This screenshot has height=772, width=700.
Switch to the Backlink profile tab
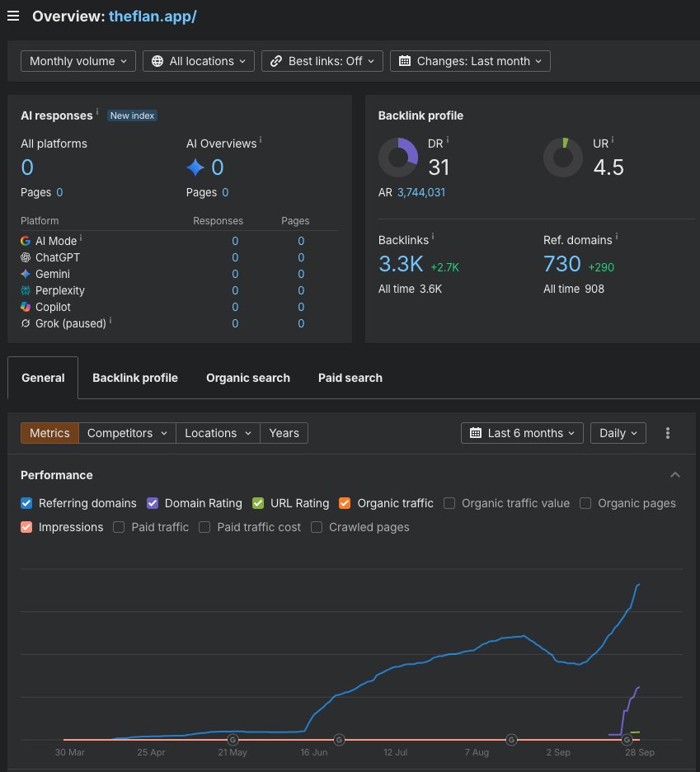(x=135, y=378)
